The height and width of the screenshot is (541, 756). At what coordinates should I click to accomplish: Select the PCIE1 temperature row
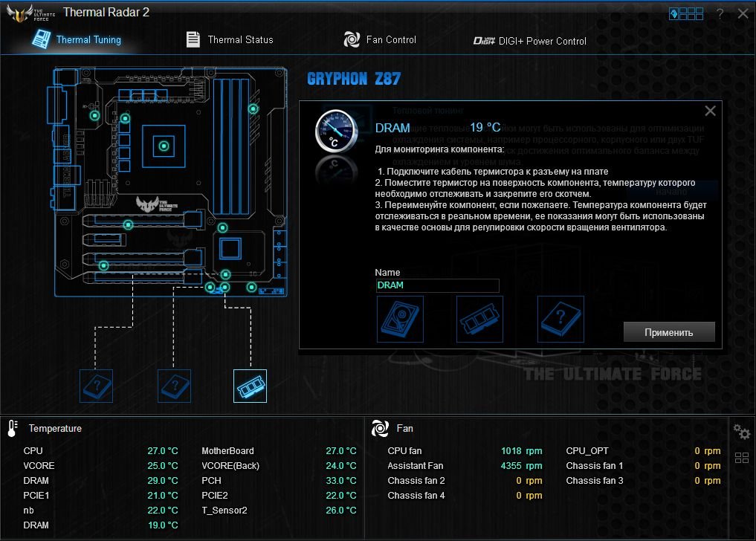pyautogui.click(x=100, y=496)
